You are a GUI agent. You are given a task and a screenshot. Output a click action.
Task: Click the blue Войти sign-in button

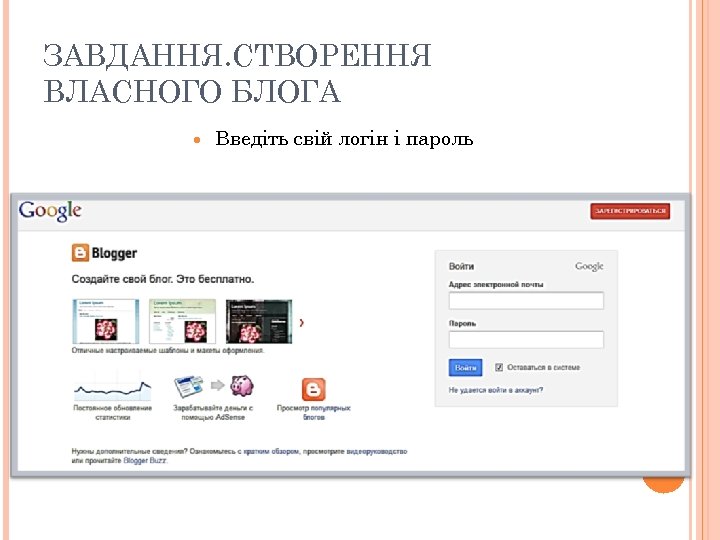pos(465,368)
